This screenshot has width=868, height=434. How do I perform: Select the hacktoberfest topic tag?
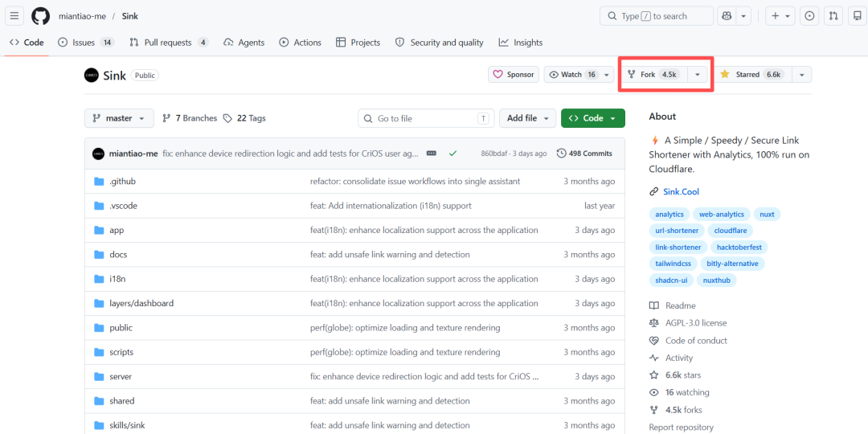click(x=739, y=248)
